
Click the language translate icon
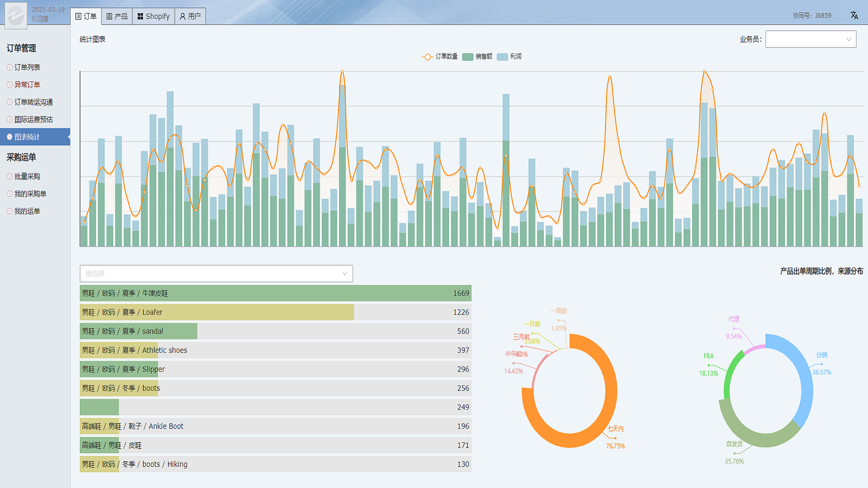[x=854, y=16]
